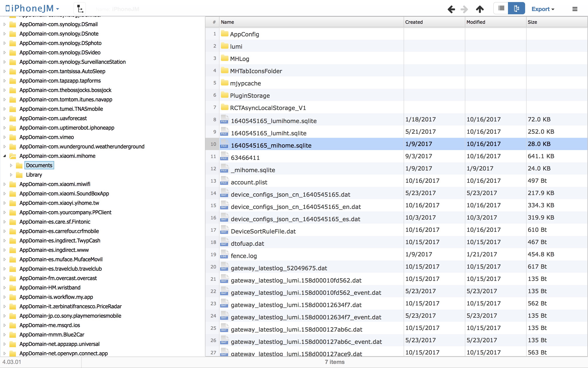
Task: Select the _mihome.sqlite file icon
Action: [x=224, y=168]
